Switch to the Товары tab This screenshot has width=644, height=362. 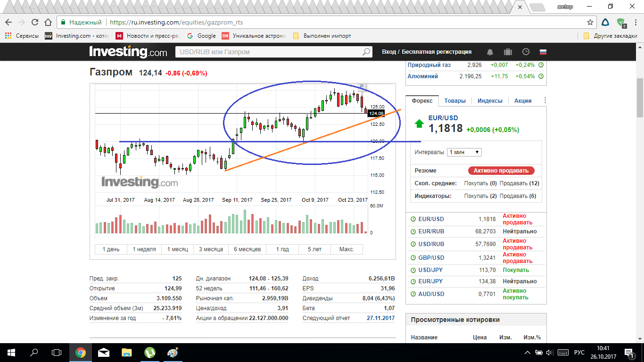(x=455, y=100)
